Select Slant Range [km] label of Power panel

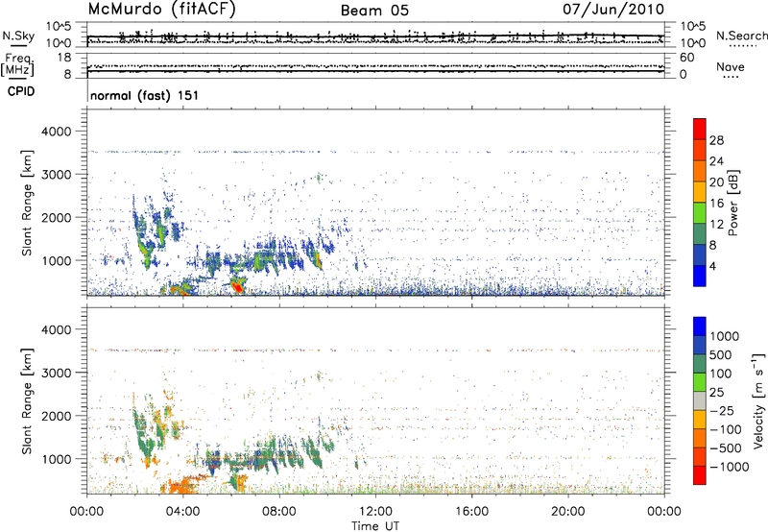27,203
